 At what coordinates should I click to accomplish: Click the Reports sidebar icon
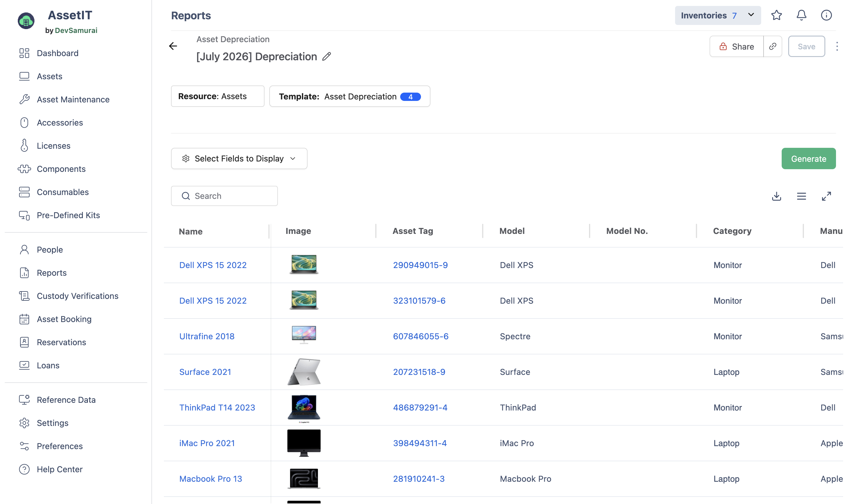24,273
